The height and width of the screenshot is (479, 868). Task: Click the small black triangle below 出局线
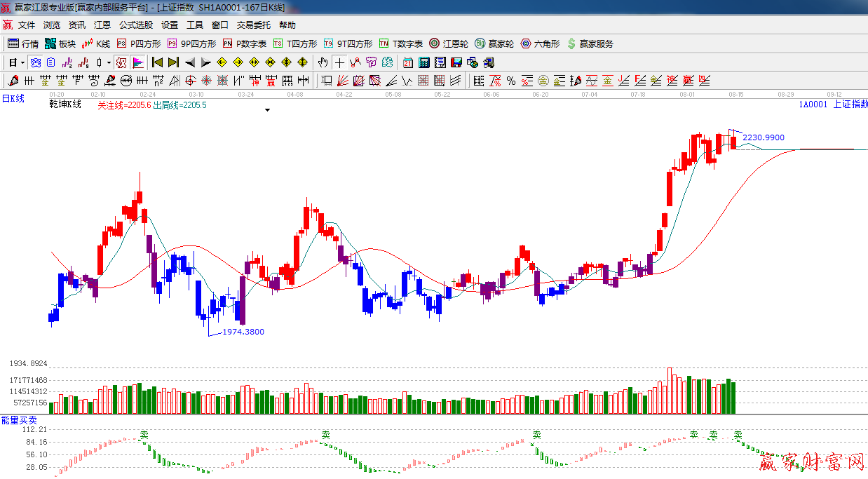[267, 110]
